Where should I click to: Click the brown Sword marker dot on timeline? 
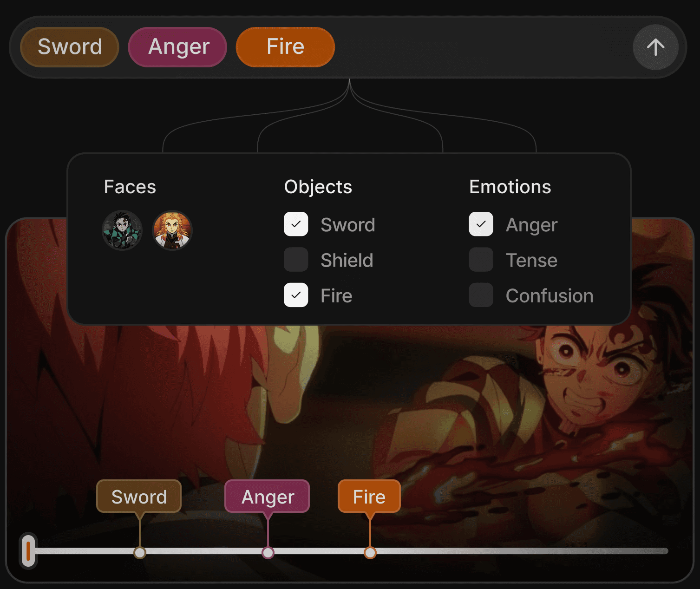[x=140, y=553]
